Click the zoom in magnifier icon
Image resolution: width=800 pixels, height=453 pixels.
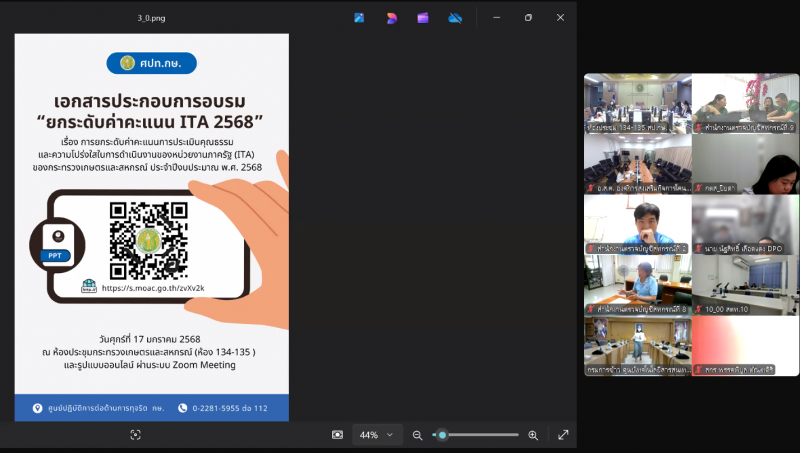tap(533, 435)
